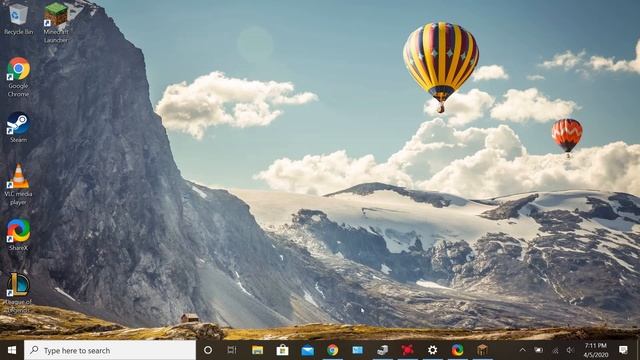Select the VLC media player desktop shortcut

click(x=18, y=184)
